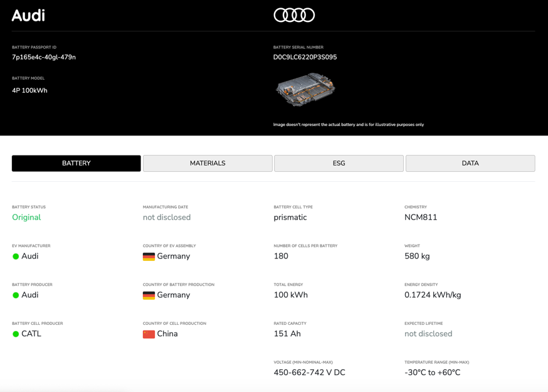
Task: Click the 0.1724 kWh/kg energy density
Action: coord(433,295)
